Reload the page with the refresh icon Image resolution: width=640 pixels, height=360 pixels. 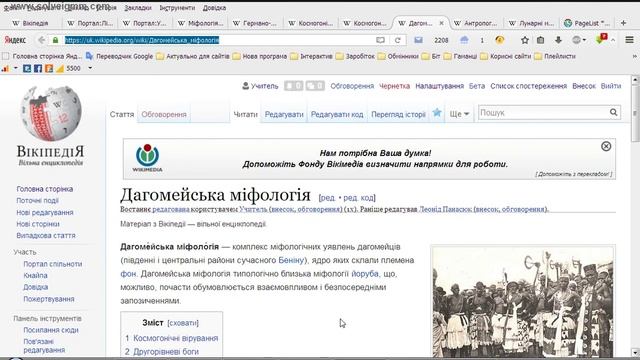point(397,40)
